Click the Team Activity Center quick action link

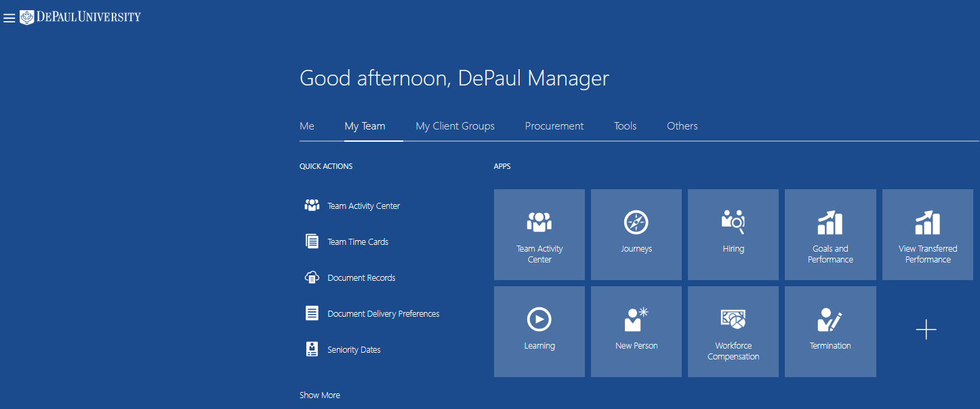[364, 206]
